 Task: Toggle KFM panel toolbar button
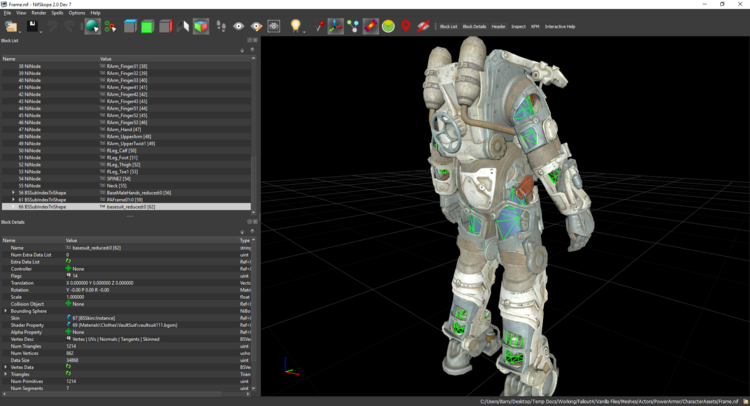click(535, 27)
